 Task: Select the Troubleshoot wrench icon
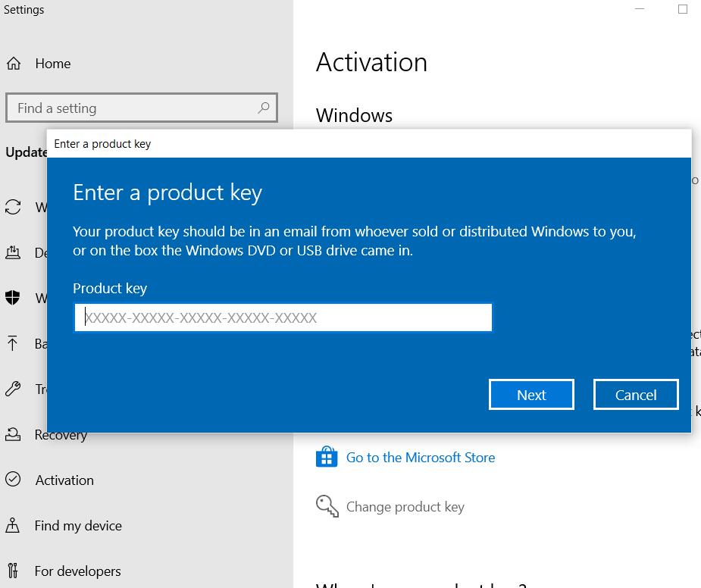pos(13,389)
